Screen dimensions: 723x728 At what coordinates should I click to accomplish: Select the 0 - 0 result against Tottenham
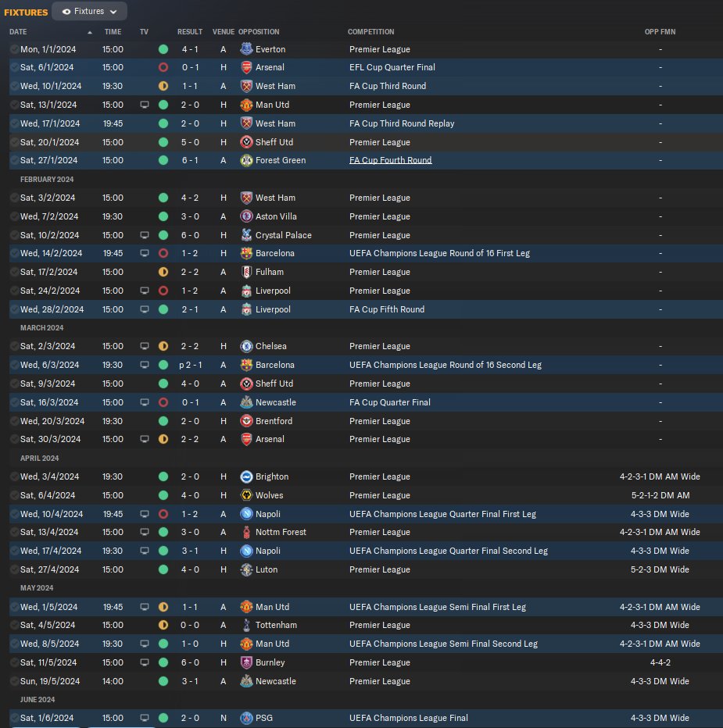pos(190,625)
